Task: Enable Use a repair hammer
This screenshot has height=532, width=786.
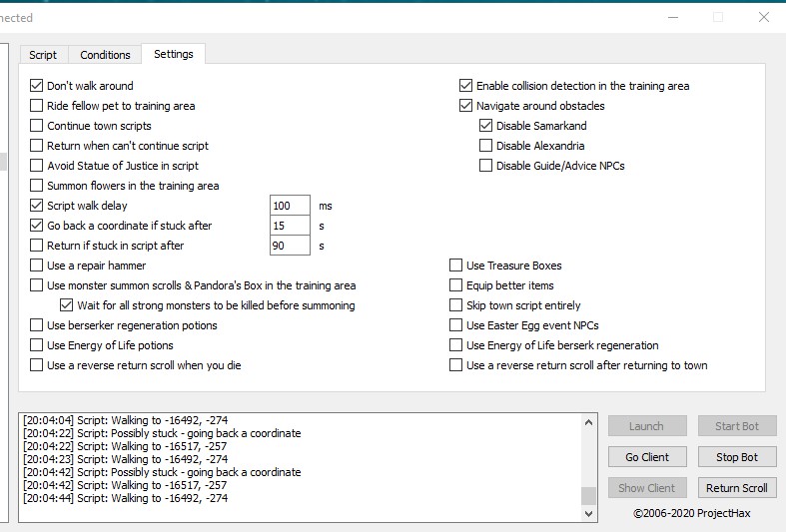Action: tap(37, 266)
